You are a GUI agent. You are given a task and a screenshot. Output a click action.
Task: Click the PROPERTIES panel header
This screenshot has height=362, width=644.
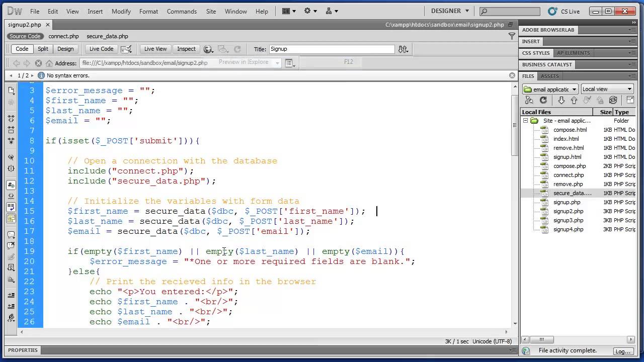click(x=23, y=350)
